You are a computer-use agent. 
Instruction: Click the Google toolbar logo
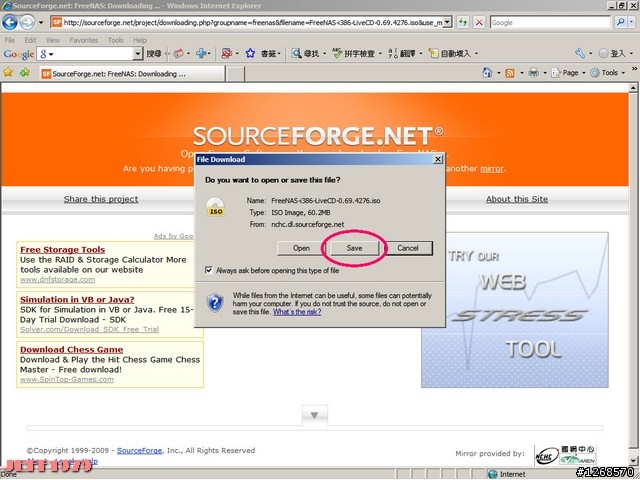tap(18, 54)
